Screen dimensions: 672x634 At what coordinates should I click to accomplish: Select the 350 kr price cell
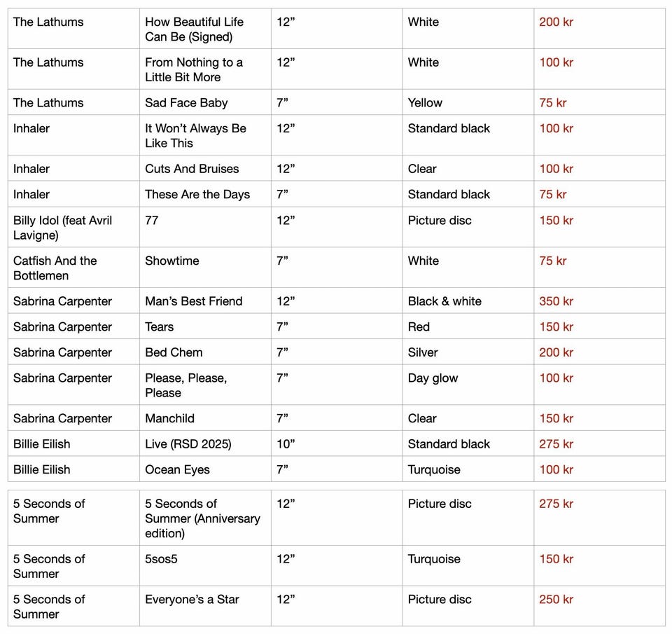(556, 302)
